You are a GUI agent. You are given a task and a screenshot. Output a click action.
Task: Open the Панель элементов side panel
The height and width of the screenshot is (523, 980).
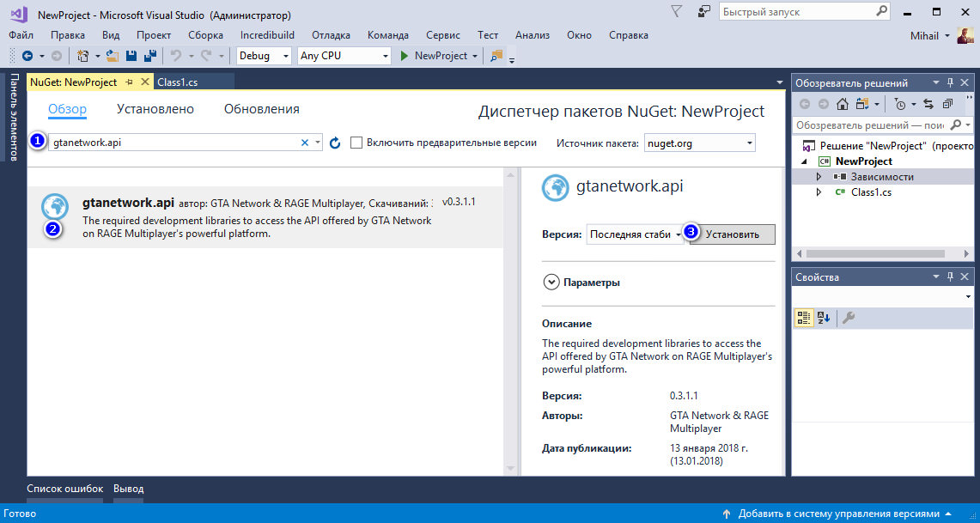(13, 118)
